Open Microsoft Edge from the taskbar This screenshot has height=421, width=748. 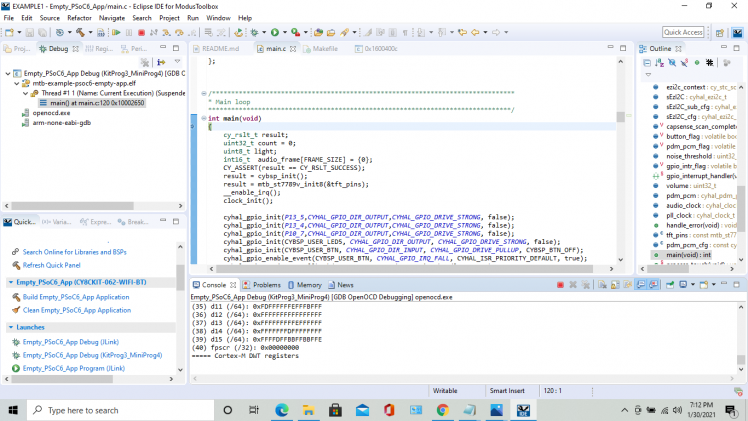[281, 410]
